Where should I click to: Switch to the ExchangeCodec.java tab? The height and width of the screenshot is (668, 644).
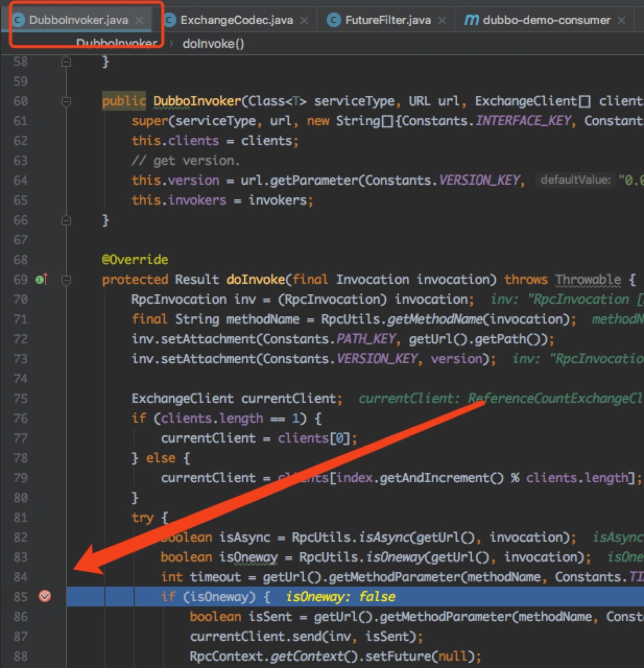coord(236,20)
